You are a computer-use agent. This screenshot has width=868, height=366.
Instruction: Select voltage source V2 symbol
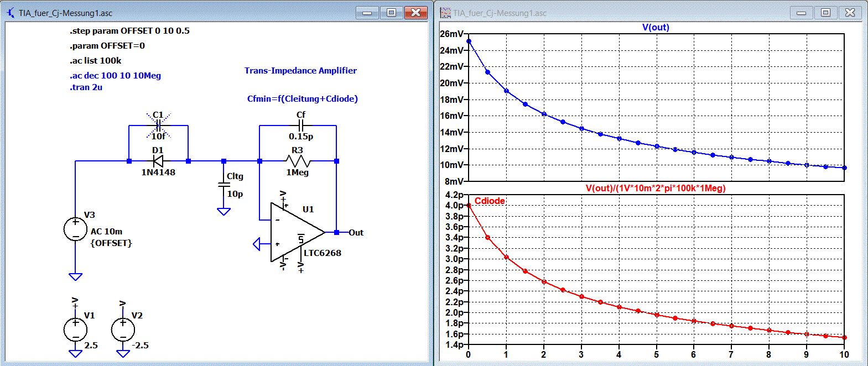tap(123, 330)
